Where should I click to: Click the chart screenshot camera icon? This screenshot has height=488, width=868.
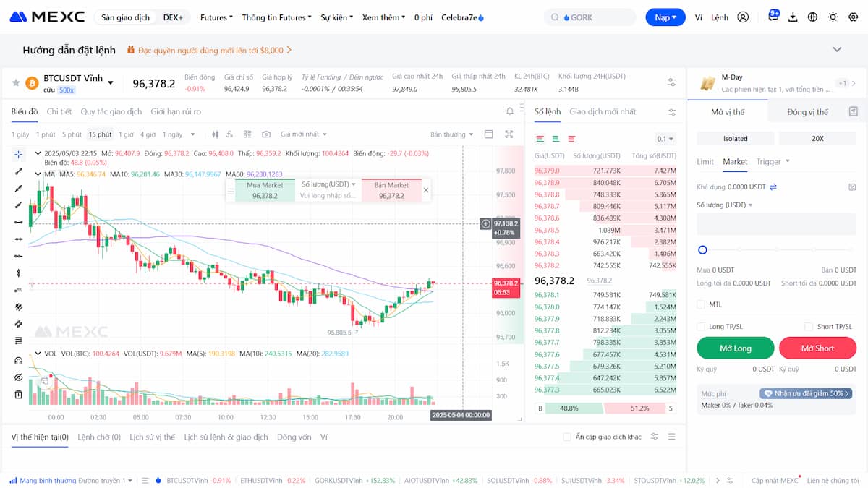coord(266,134)
